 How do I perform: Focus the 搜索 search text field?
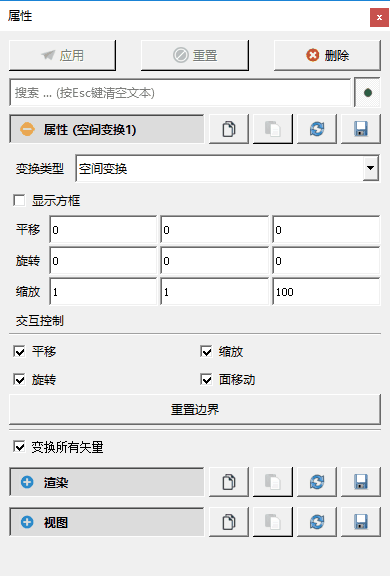coord(180,93)
